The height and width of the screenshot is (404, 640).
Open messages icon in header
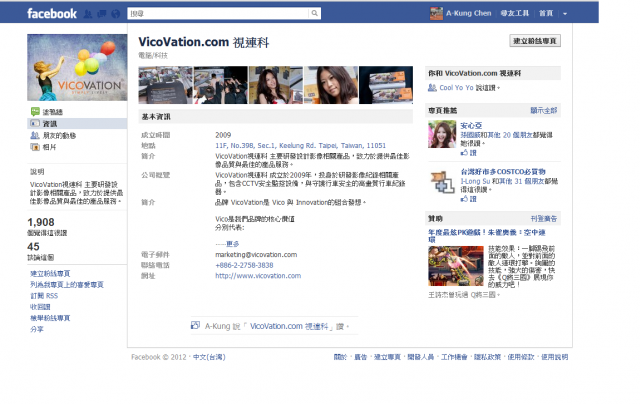coord(102,14)
